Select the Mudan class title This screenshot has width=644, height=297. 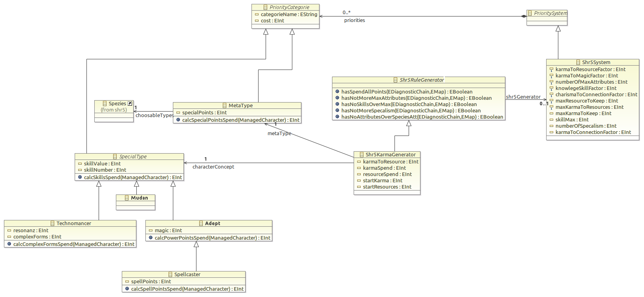tap(139, 198)
